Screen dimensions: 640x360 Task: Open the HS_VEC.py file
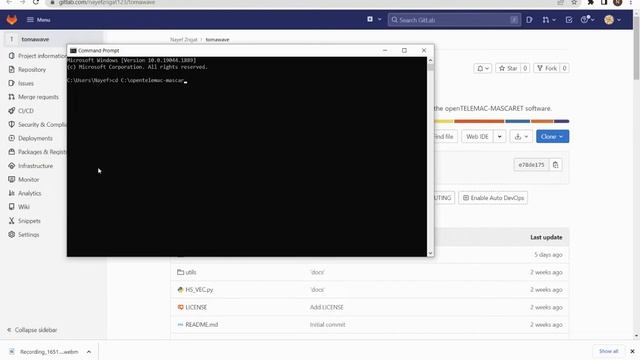point(199,290)
